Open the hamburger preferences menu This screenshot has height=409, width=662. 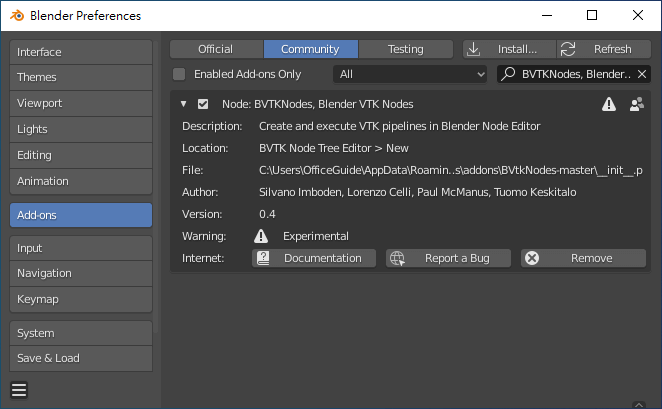pos(19,390)
